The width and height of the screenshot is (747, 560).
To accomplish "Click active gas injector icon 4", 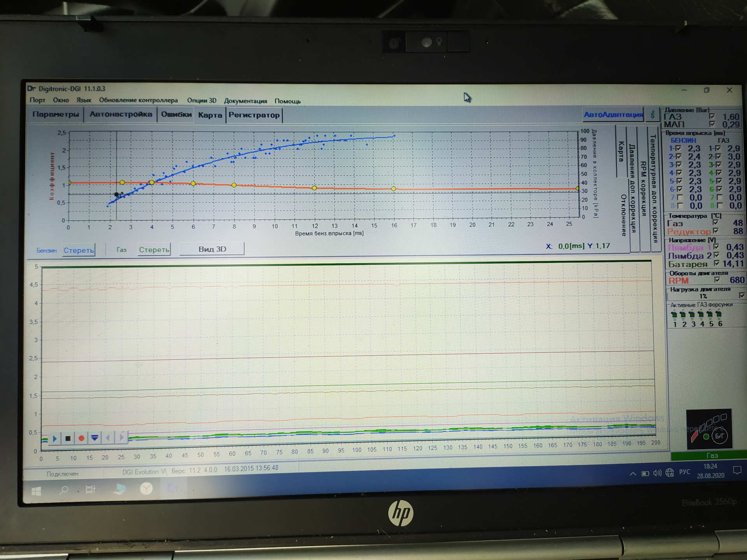I will click(x=701, y=314).
